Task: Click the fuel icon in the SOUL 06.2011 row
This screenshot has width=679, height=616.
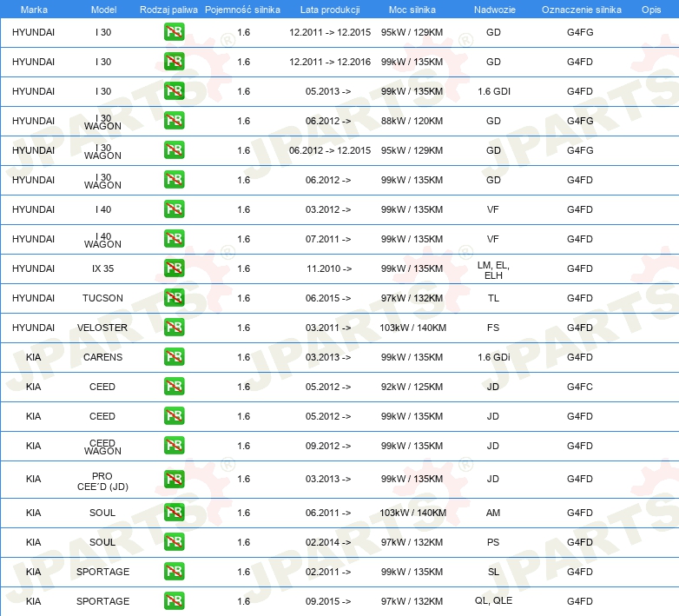Action: point(174,512)
